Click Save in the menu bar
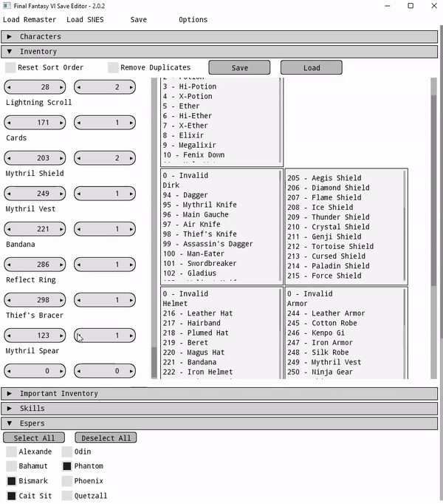Viewport: 443px width, 504px height. [x=139, y=20]
